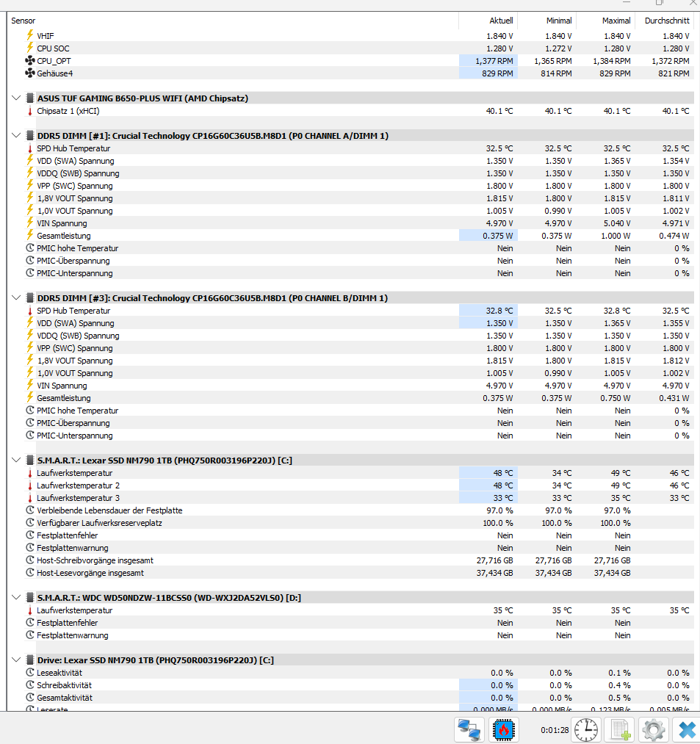Click clock icon beside Verfügbarer Laufwerksreserveplatz
Viewport: 700px width, 744px height.
[x=30, y=523]
